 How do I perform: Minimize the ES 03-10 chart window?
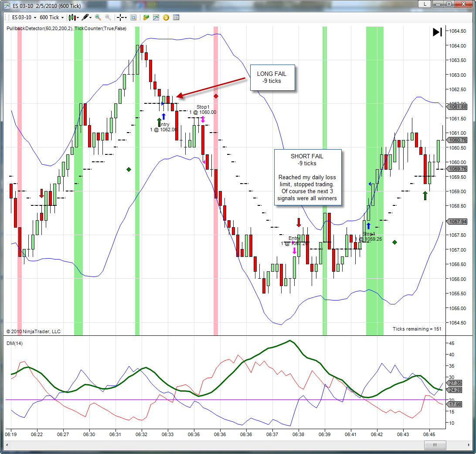(x=438, y=4)
